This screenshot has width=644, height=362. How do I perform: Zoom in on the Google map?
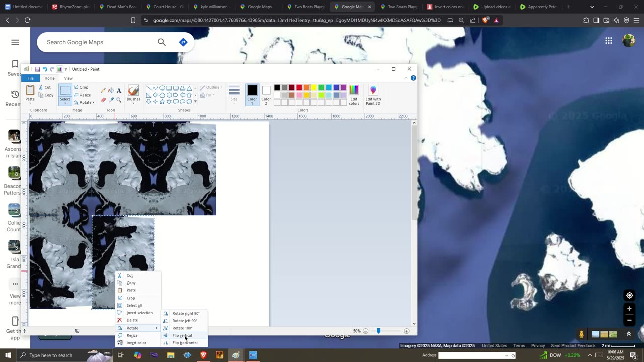629,309
